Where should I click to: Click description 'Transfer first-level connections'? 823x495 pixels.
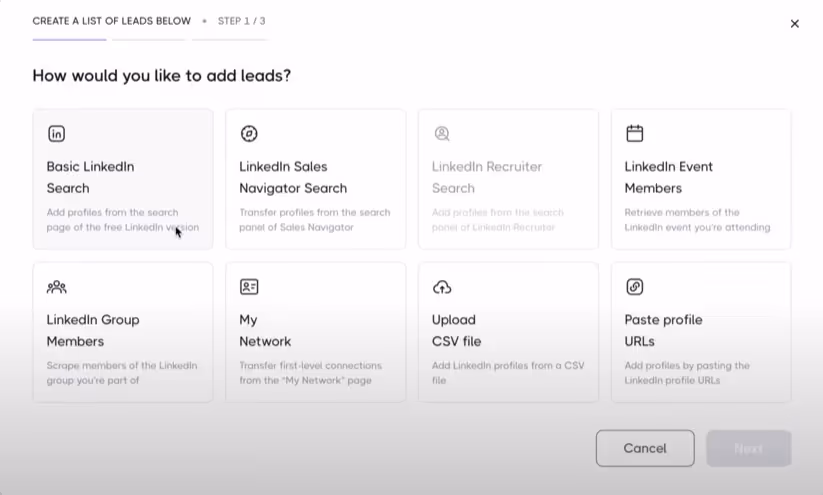(x=311, y=373)
